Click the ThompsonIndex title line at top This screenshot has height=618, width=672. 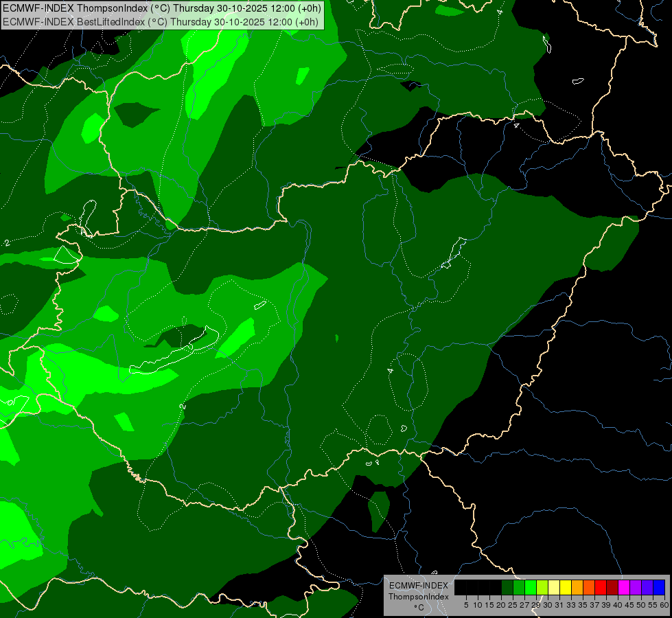[x=161, y=8]
